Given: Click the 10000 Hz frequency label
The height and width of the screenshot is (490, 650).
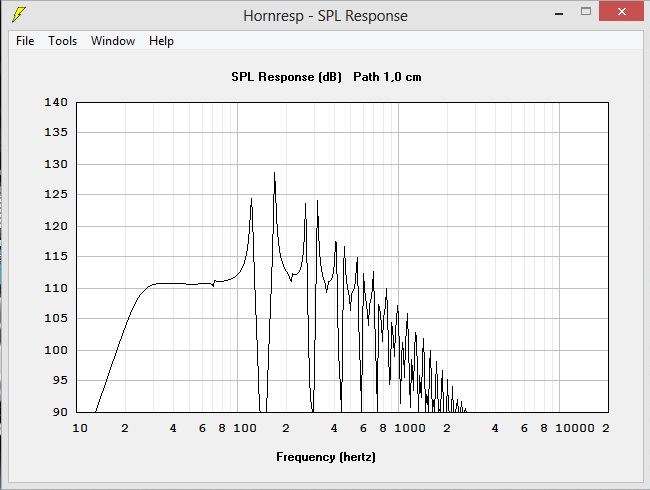Looking at the screenshot, I should (x=575, y=428).
